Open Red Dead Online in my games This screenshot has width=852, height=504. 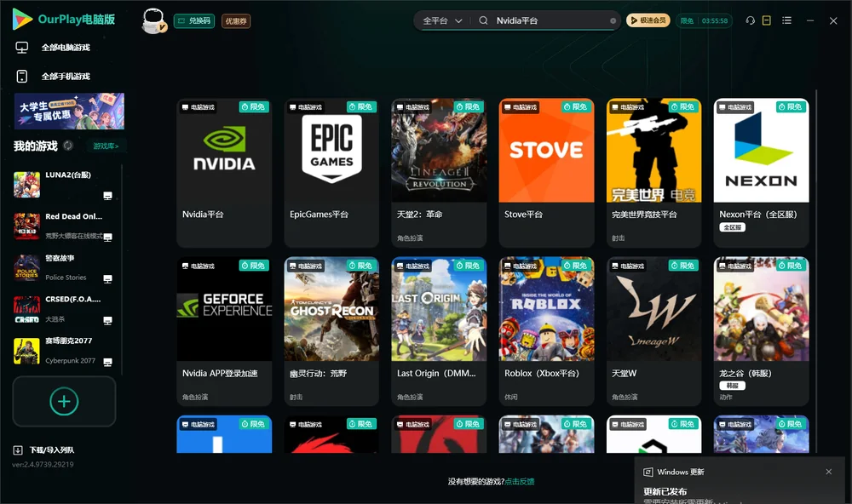(x=64, y=226)
